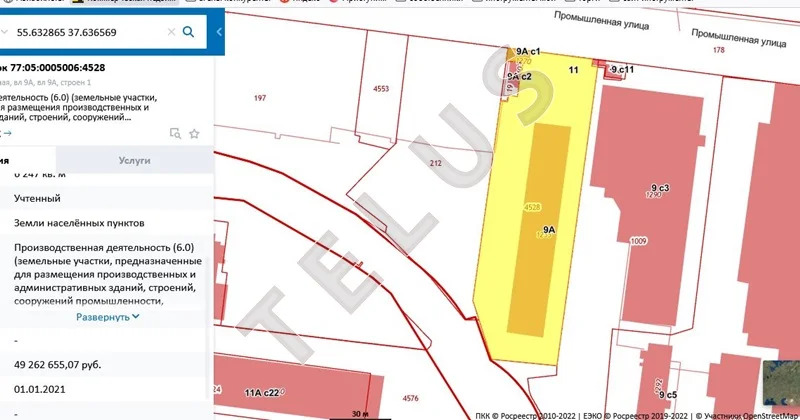
Task: Collapse the side panel with arrow
Action: pos(217,32)
